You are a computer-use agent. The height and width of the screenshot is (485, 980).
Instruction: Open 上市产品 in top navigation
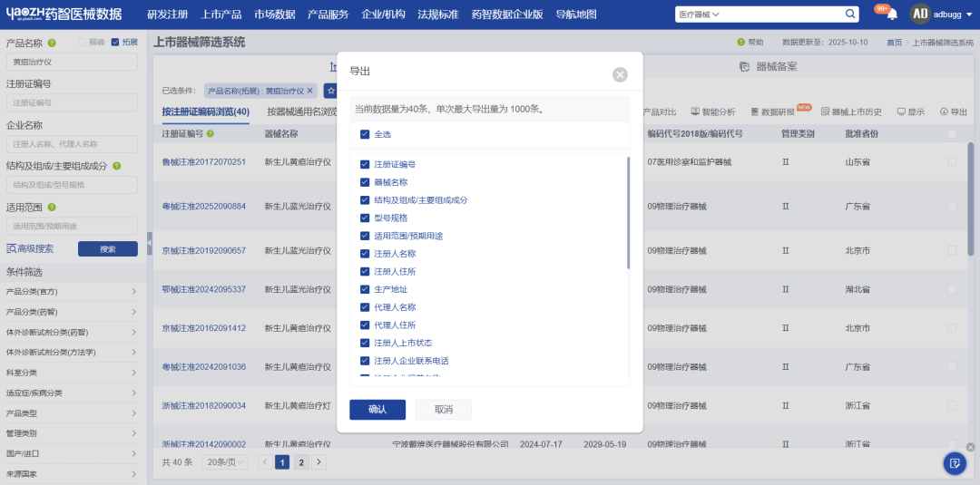tap(222, 15)
